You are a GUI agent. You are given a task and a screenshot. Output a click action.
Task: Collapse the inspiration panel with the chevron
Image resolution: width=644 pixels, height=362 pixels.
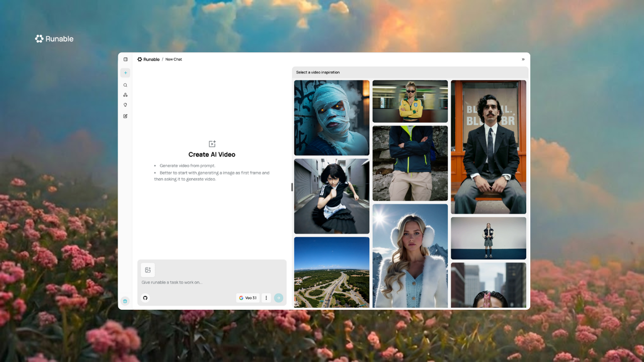523,59
